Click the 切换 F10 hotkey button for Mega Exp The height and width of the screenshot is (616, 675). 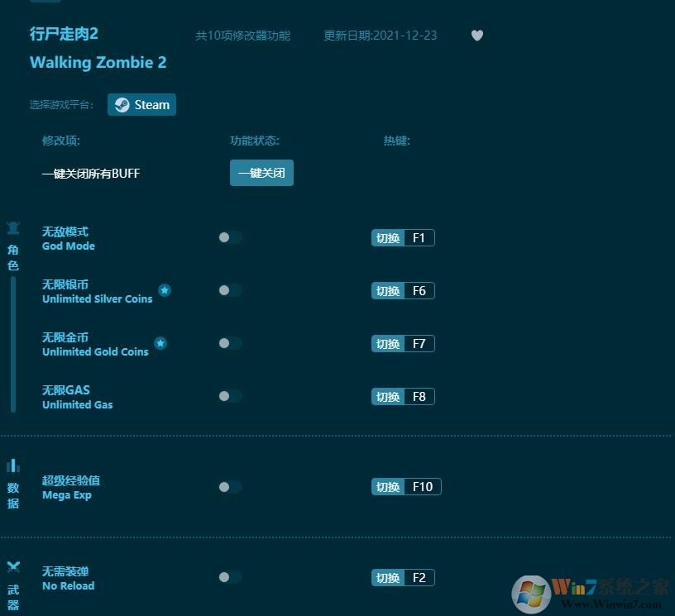coord(405,486)
